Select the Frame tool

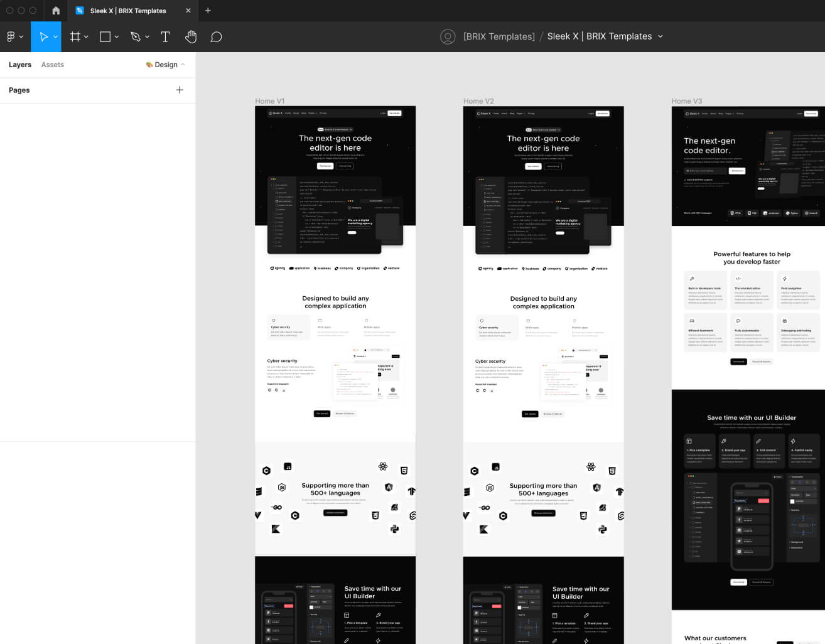coord(74,36)
